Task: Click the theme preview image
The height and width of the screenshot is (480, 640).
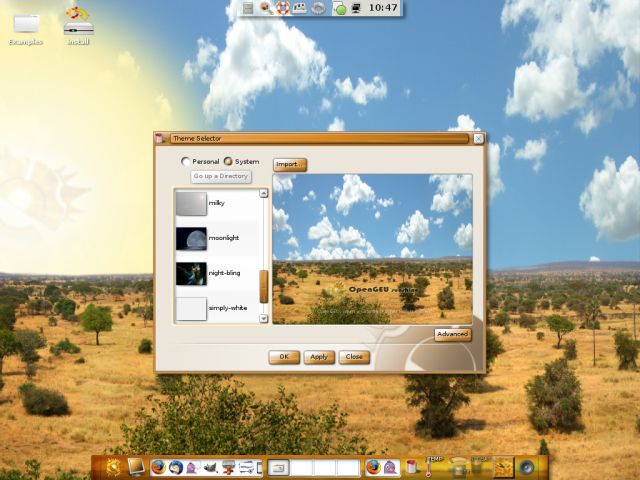Action: click(x=373, y=249)
